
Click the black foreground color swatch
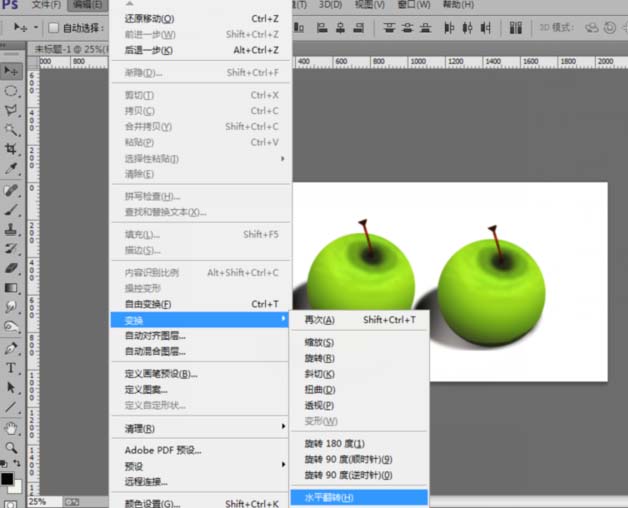[x=8, y=478]
